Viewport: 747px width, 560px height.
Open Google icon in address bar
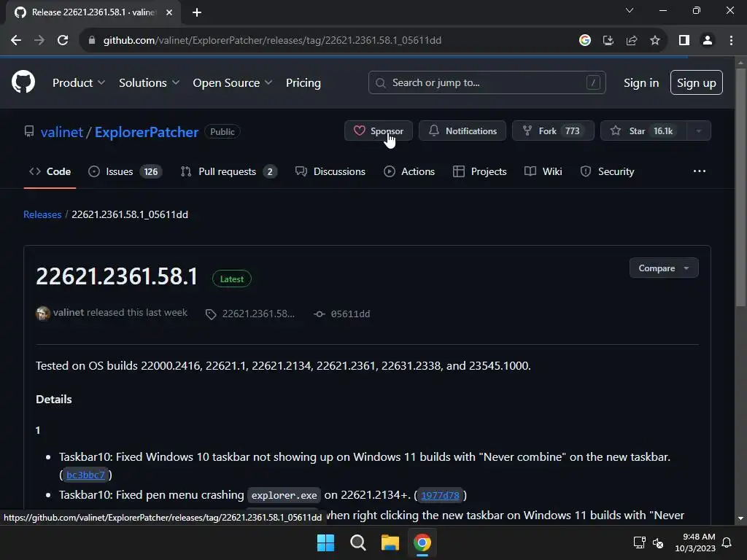pyautogui.click(x=584, y=41)
